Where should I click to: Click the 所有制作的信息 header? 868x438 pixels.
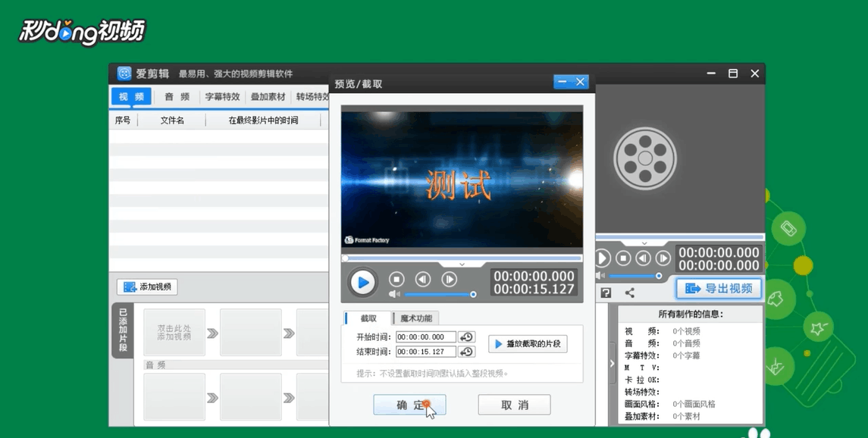tap(691, 314)
